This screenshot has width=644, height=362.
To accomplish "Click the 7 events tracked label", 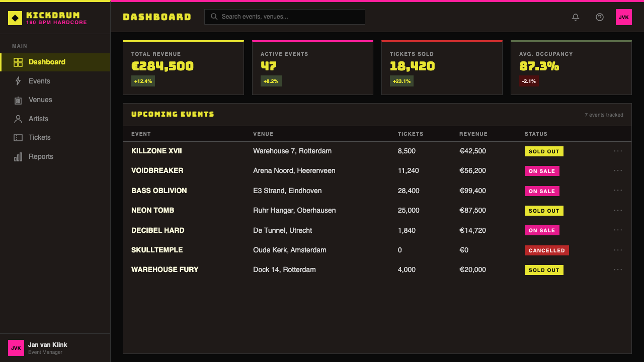I will (604, 115).
